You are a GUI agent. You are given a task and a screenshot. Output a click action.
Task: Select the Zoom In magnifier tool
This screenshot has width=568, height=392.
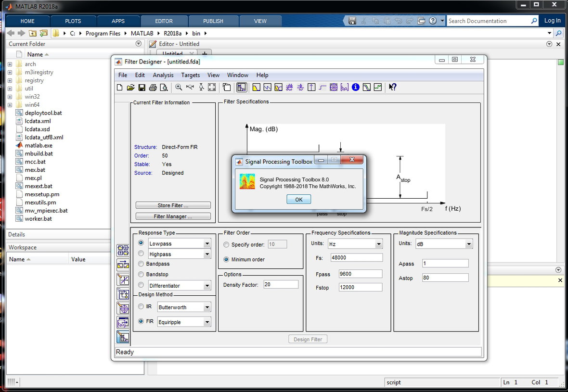(x=179, y=87)
